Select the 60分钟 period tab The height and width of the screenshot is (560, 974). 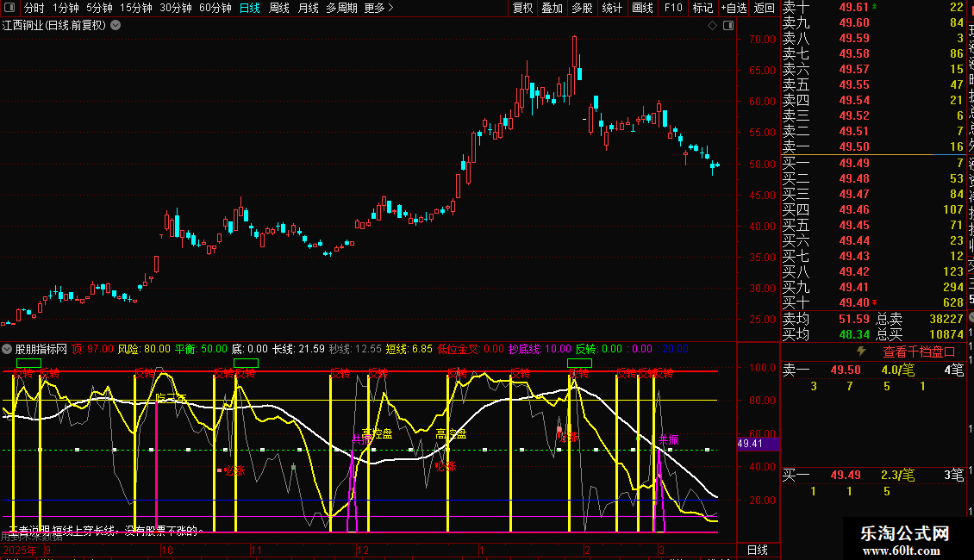click(215, 8)
